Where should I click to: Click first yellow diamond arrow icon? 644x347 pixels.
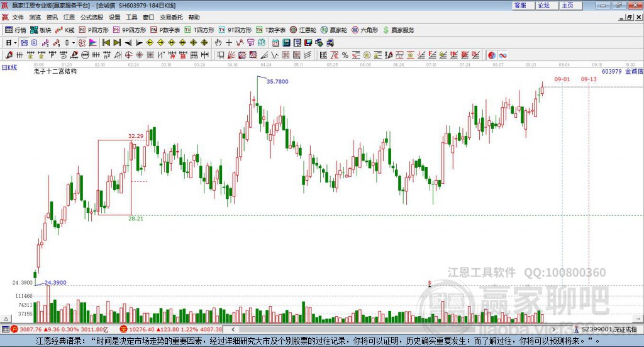150,43
